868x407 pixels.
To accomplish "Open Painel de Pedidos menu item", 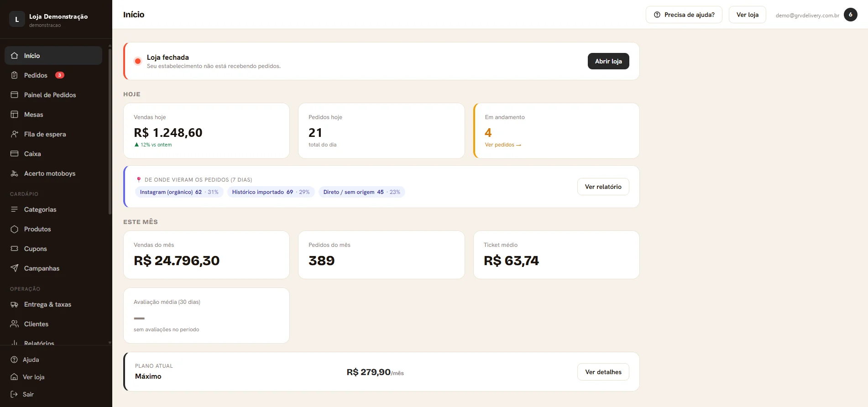I will tap(53, 95).
